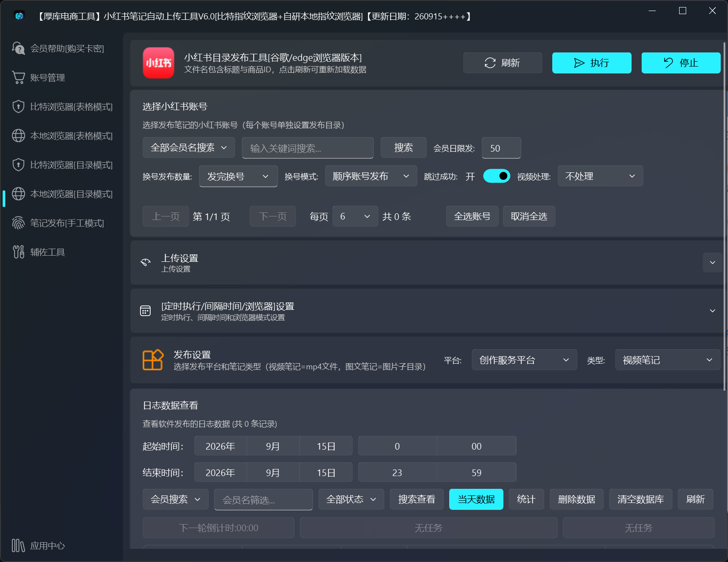This screenshot has width=728, height=562.
Task: Click 清空数据库 button
Action: coord(640,499)
